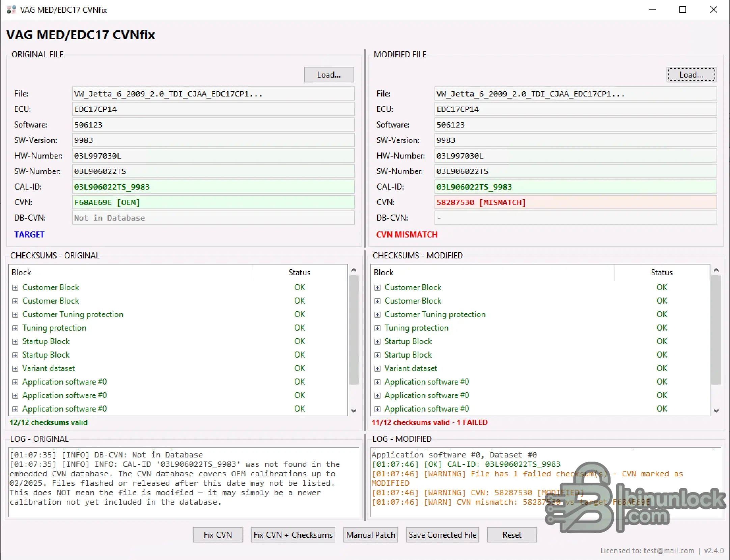Click Block column header in original checksums
Image resolution: width=730 pixels, height=560 pixels.
pos(131,272)
